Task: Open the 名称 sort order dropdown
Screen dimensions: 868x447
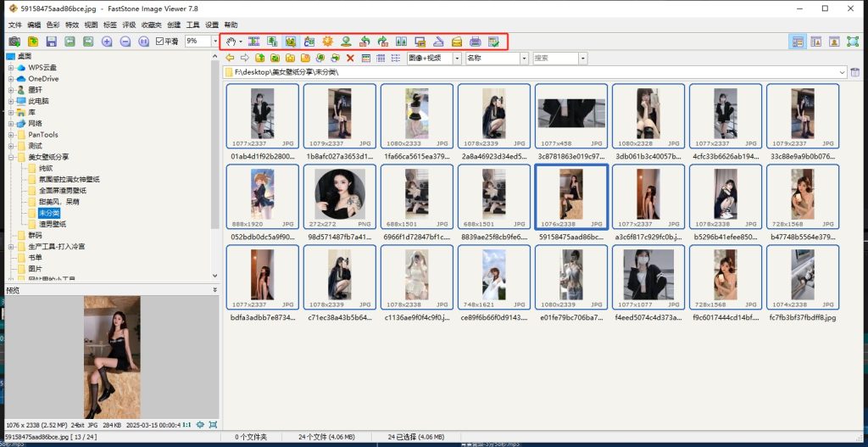Action: point(524,59)
